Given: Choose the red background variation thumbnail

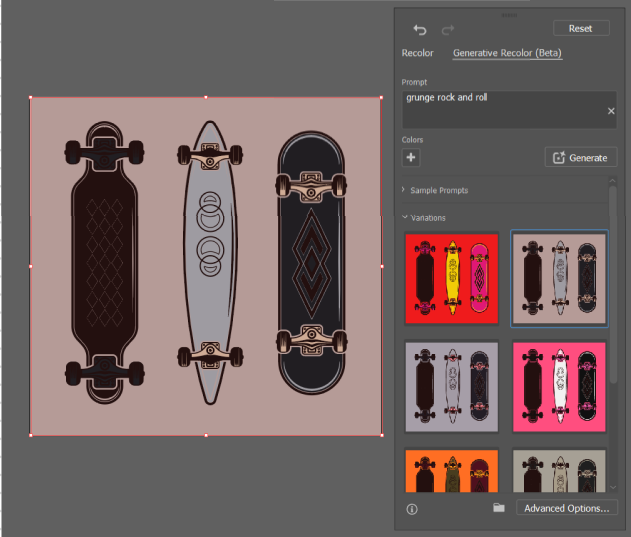Looking at the screenshot, I should coord(451,278).
